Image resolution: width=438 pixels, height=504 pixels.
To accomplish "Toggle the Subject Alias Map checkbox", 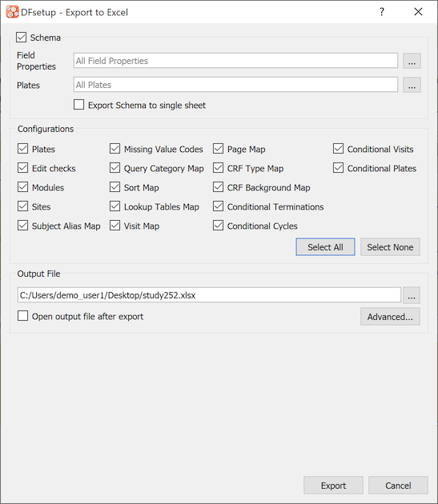I will click(x=23, y=226).
